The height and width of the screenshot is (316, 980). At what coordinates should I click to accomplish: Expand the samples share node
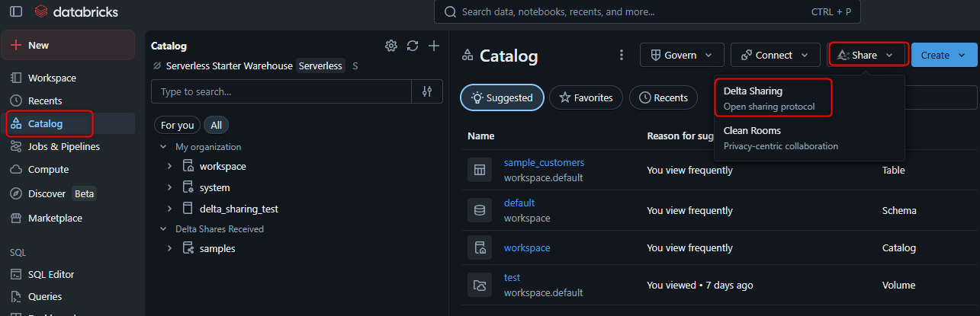point(170,248)
